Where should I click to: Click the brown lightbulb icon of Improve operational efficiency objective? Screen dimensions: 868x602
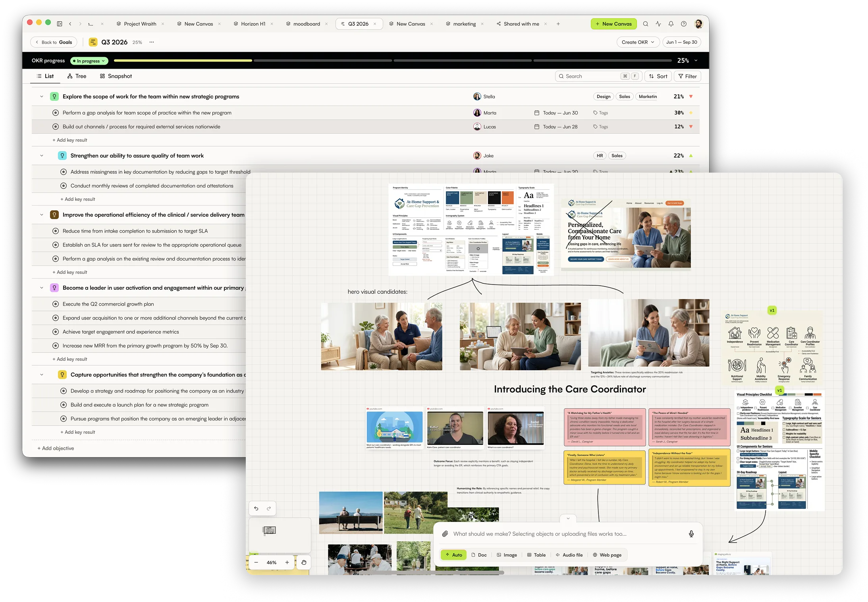tap(54, 215)
